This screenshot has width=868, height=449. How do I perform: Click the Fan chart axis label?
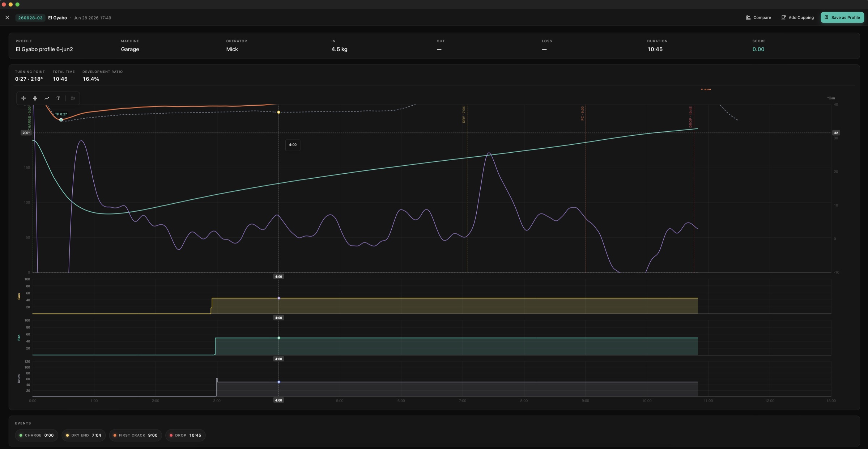pos(19,338)
